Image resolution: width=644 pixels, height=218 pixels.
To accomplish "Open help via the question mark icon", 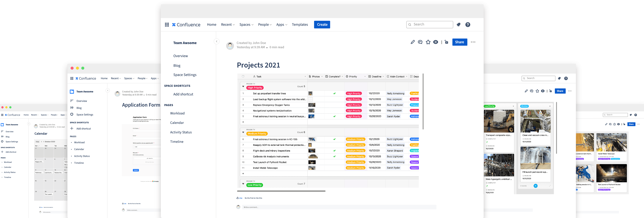I will [468, 25].
